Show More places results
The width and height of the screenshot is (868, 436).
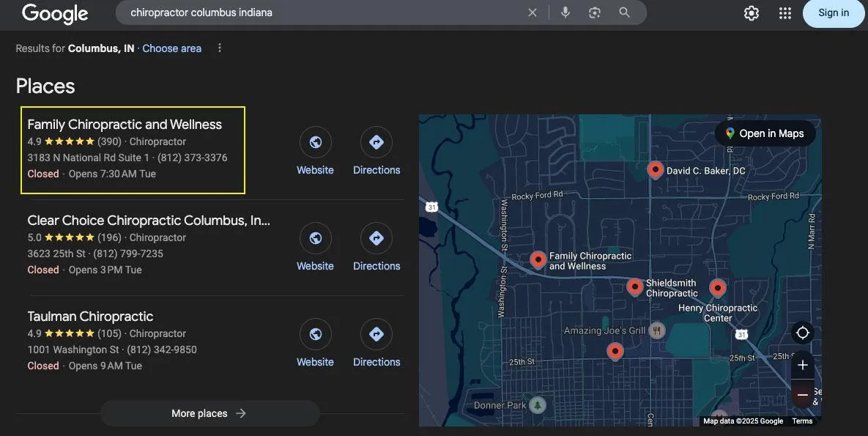(x=209, y=413)
